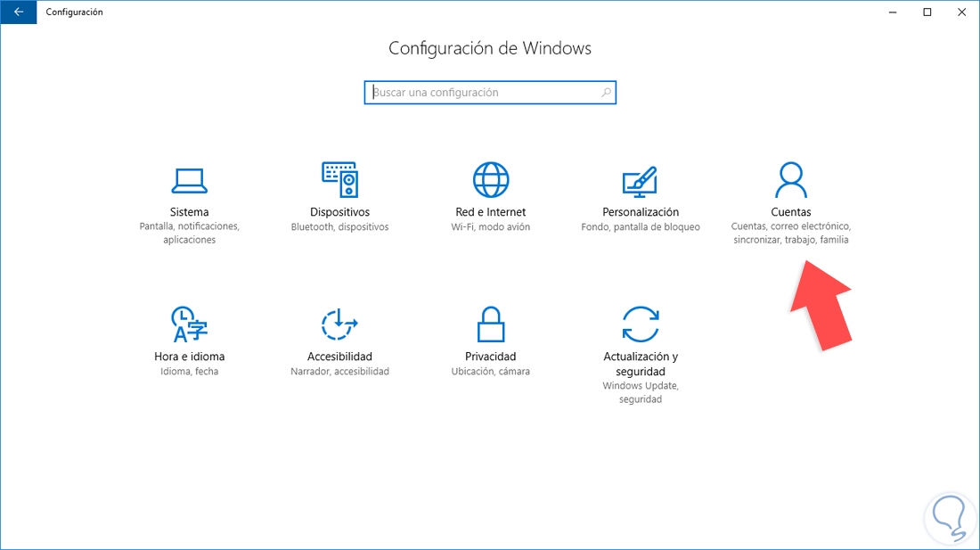Click 'Ubicación, cámara' description
The width and height of the screenshot is (980, 550).
click(491, 371)
